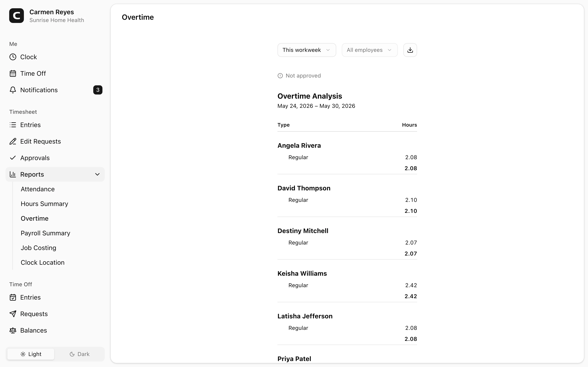
Task: Click the Time Off calendar icon under Me
Action: tap(13, 74)
